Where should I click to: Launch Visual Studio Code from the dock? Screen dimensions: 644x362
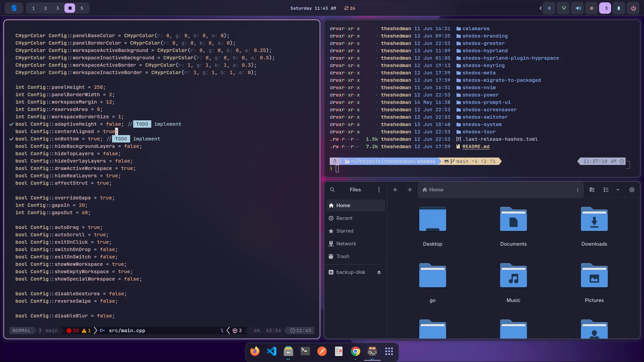point(272,351)
